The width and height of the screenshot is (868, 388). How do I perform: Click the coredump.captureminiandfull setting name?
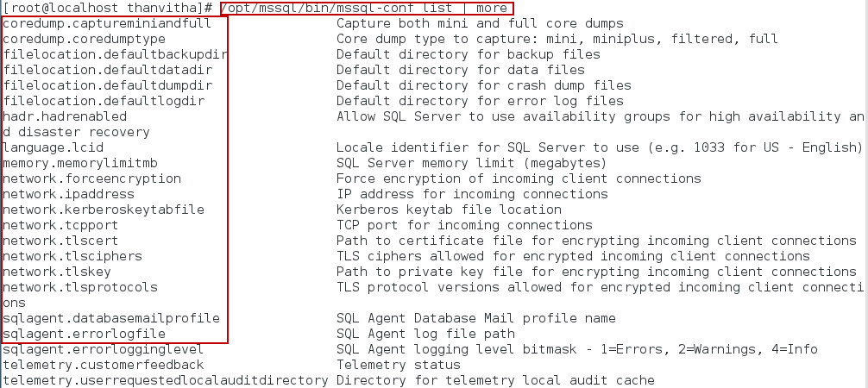tap(107, 23)
